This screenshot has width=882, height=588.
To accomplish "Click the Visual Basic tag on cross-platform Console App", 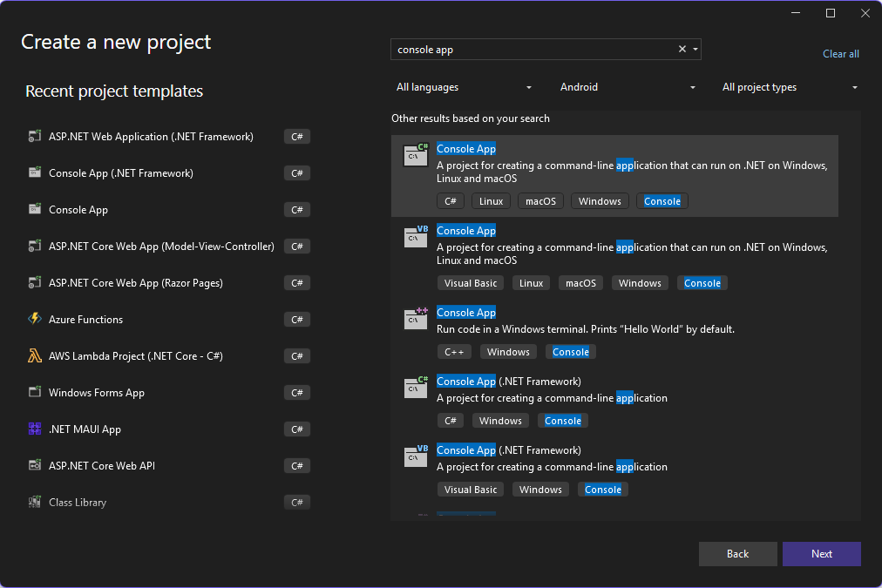I will (471, 283).
